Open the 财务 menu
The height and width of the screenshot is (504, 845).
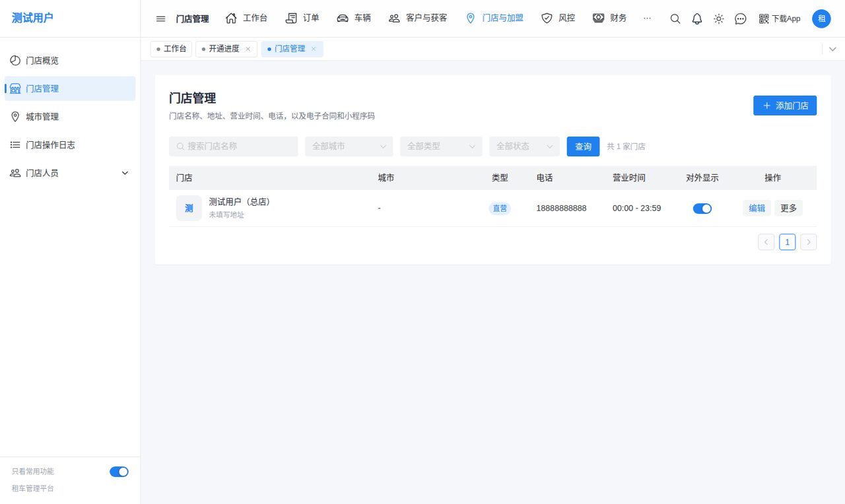coord(609,18)
